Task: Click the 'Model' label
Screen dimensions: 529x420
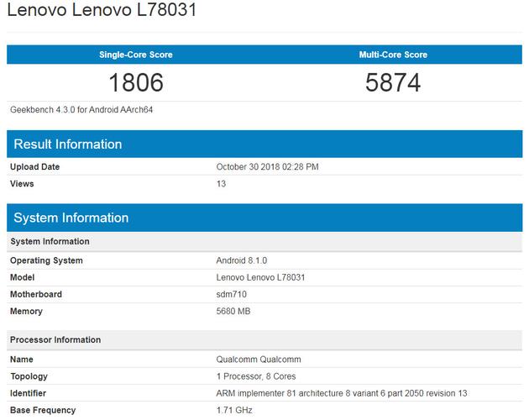Action: coord(23,277)
